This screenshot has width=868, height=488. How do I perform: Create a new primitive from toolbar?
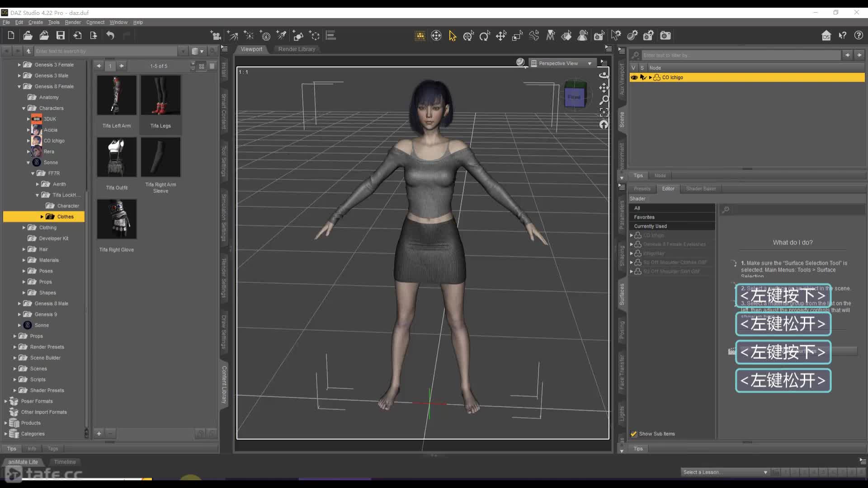[x=297, y=35]
